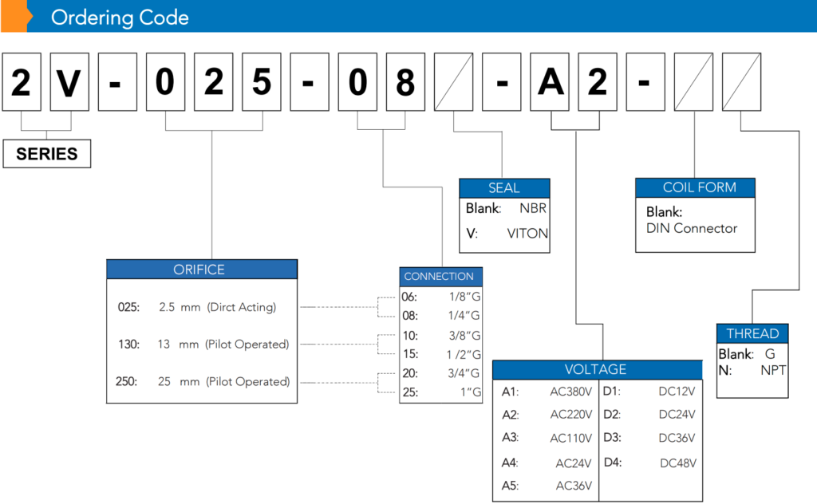Click the 'V' code character box
Screen dimensions: 817x504
pos(70,84)
